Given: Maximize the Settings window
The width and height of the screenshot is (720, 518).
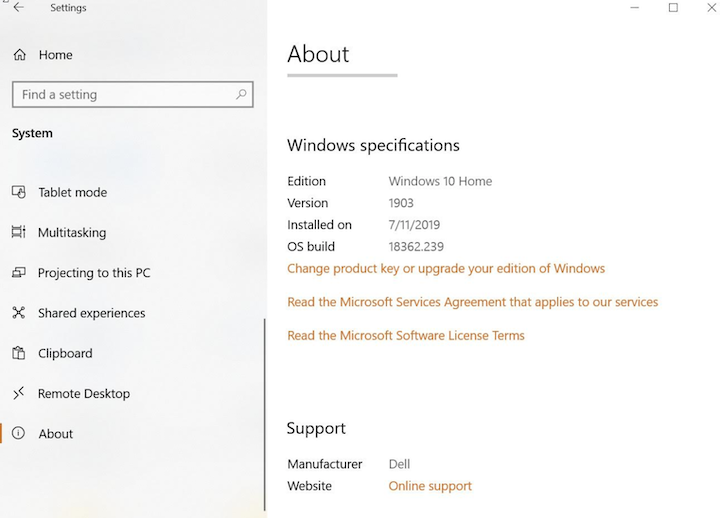Looking at the screenshot, I should pos(673,7).
